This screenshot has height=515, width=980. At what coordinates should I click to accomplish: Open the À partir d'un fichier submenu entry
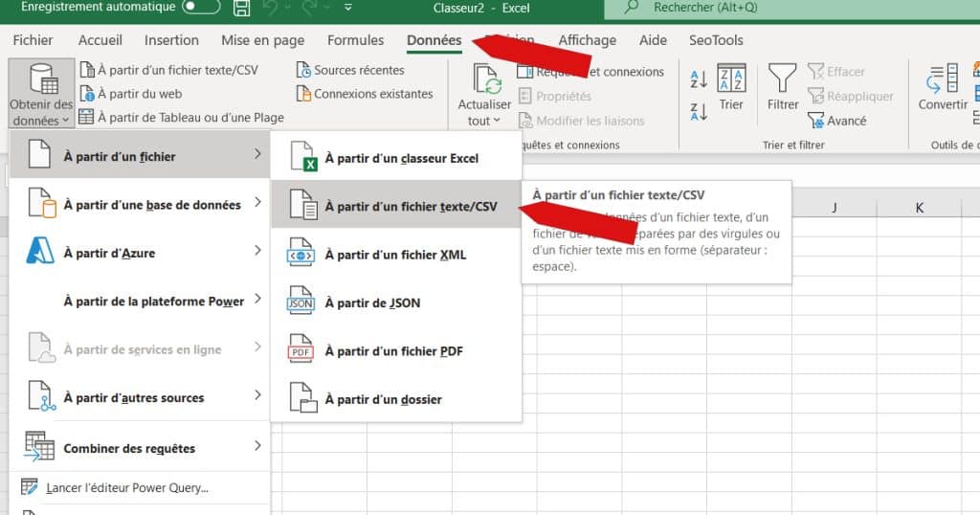(140, 154)
